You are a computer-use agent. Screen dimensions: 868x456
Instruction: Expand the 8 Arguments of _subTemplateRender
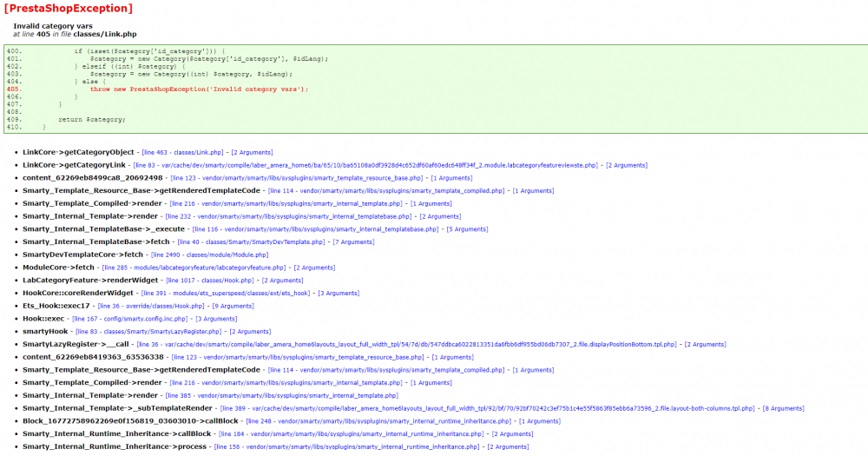coord(783,408)
